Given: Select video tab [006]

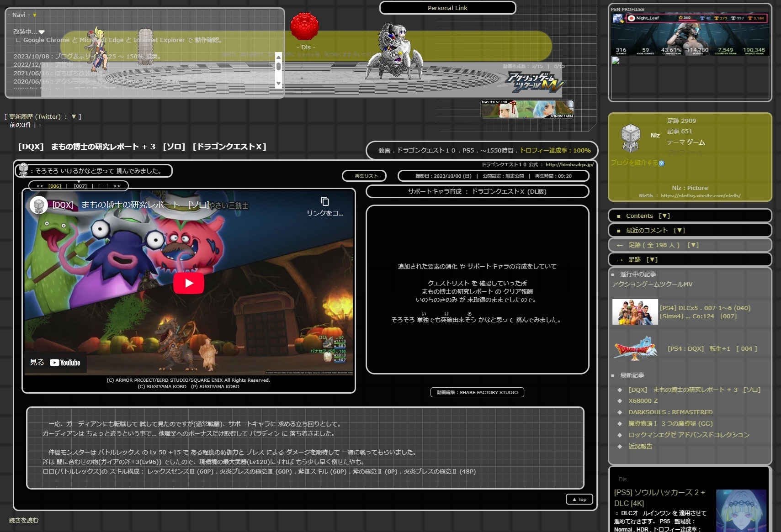Looking at the screenshot, I should [x=54, y=186].
